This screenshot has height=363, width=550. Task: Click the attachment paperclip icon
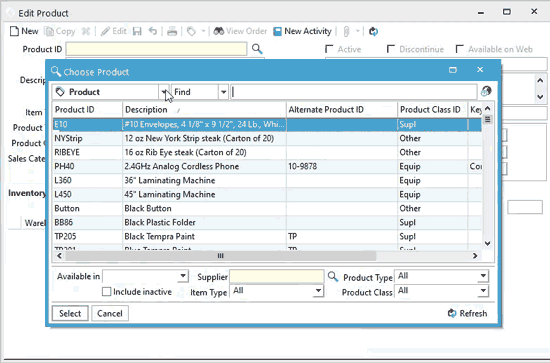coord(346,31)
